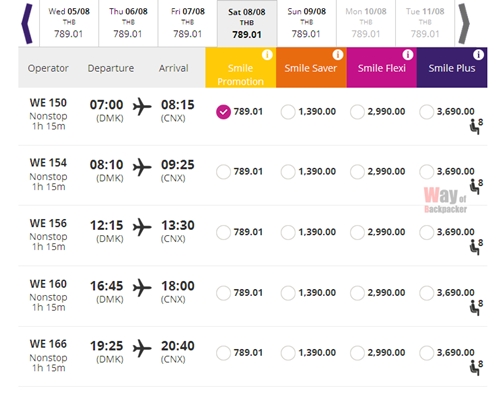Screen dimensions: 500x394
Task: Open the Smile Promotion info icon
Action: (267, 54)
